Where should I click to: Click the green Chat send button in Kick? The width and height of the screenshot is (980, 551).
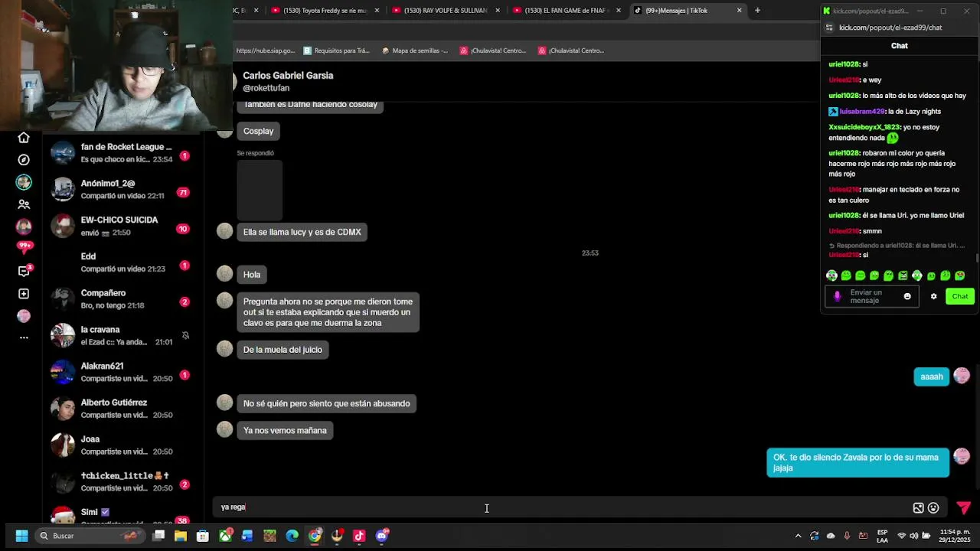(x=959, y=296)
